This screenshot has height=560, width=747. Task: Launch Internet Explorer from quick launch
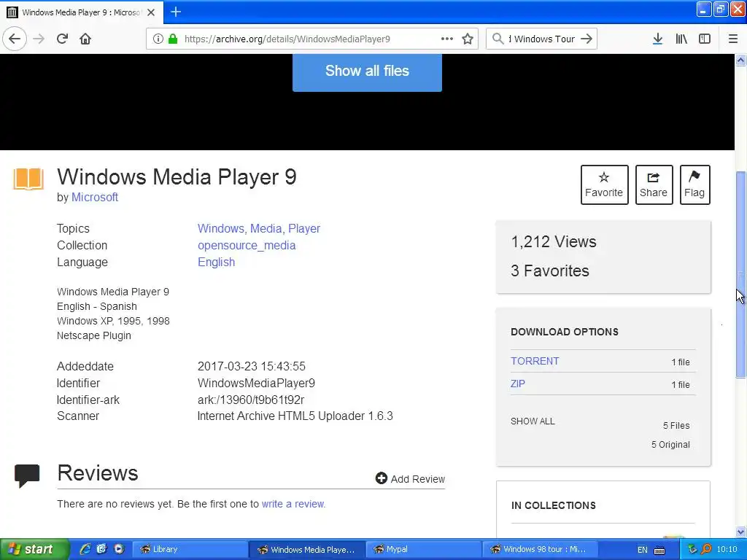click(85, 549)
